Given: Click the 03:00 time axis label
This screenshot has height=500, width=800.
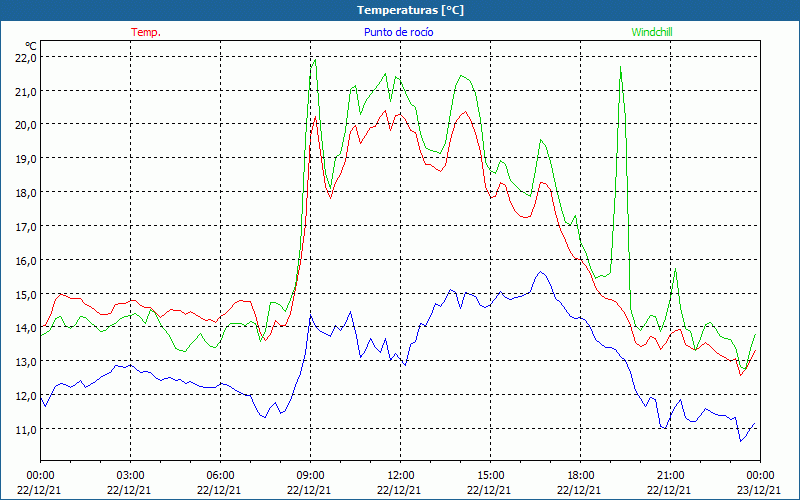Looking at the screenshot, I should tap(130, 476).
